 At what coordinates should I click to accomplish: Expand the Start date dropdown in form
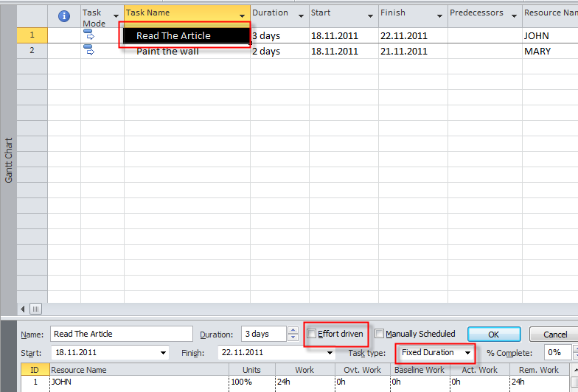pos(163,353)
